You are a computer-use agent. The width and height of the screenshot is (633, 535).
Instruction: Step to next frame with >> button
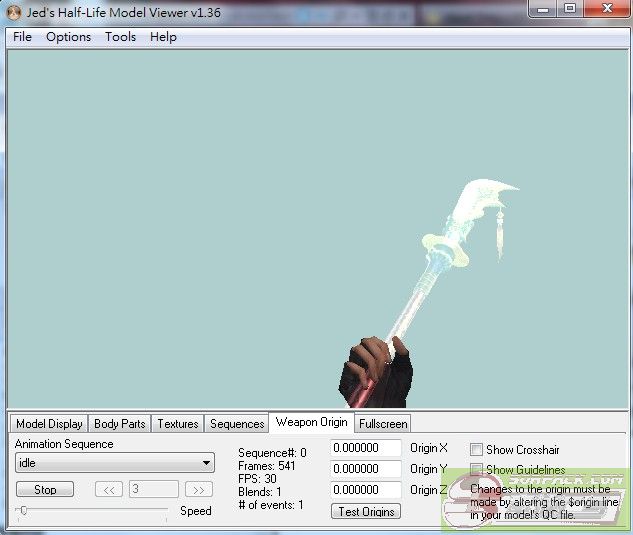pos(199,489)
